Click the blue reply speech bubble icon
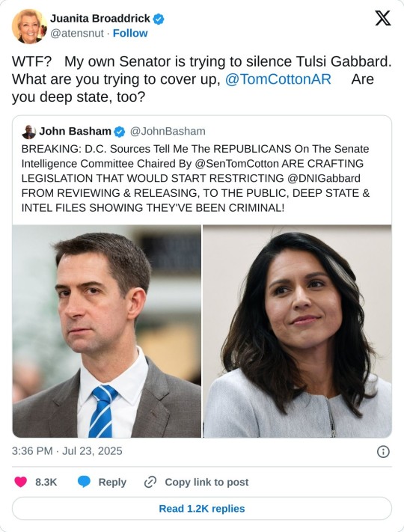The height and width of the screenshot is (532, 404). [x=84, y=482]
